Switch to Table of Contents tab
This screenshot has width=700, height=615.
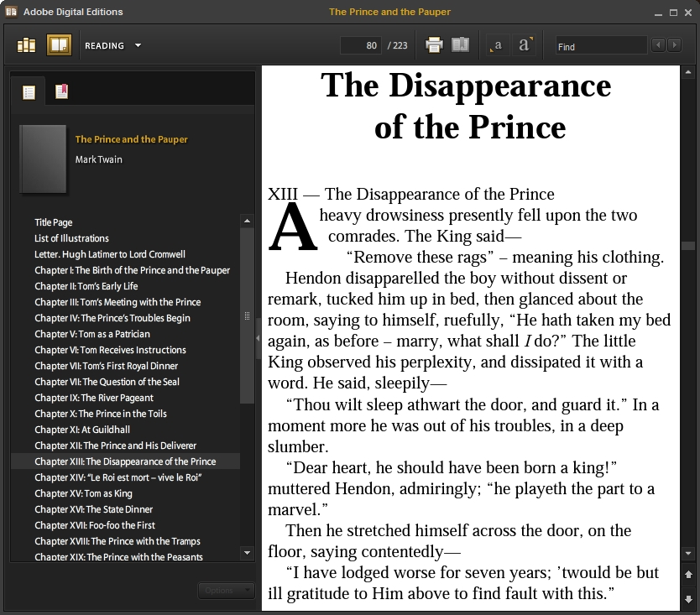point(29,92)
